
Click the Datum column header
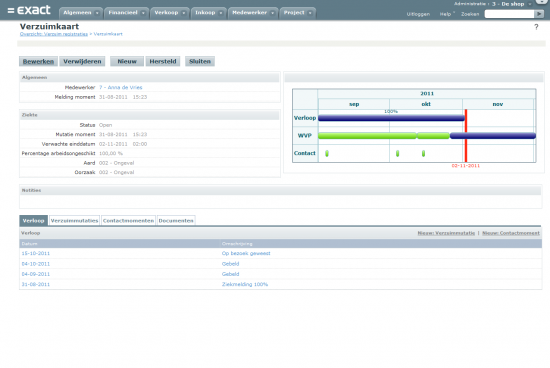[29, 244]
